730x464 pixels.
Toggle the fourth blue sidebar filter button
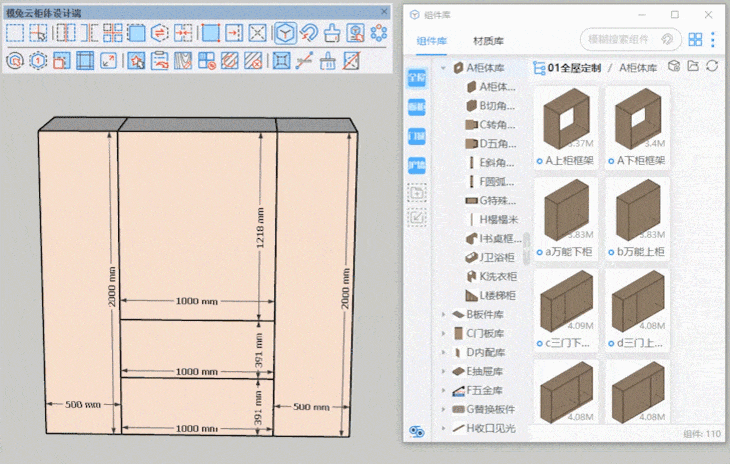(x=416, y=164)
